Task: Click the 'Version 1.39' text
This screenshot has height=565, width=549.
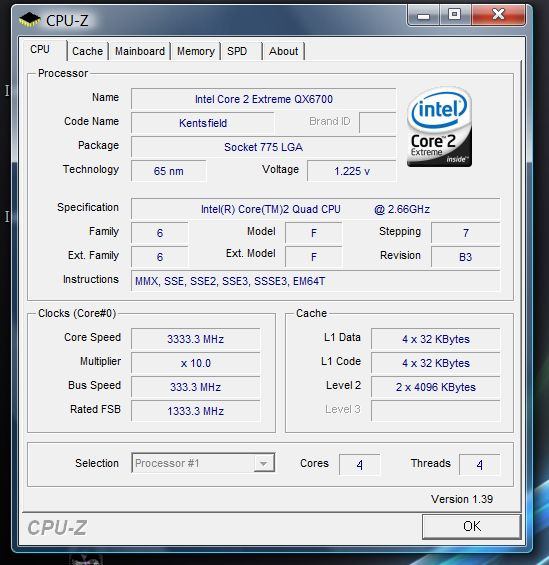Action: 462,499
